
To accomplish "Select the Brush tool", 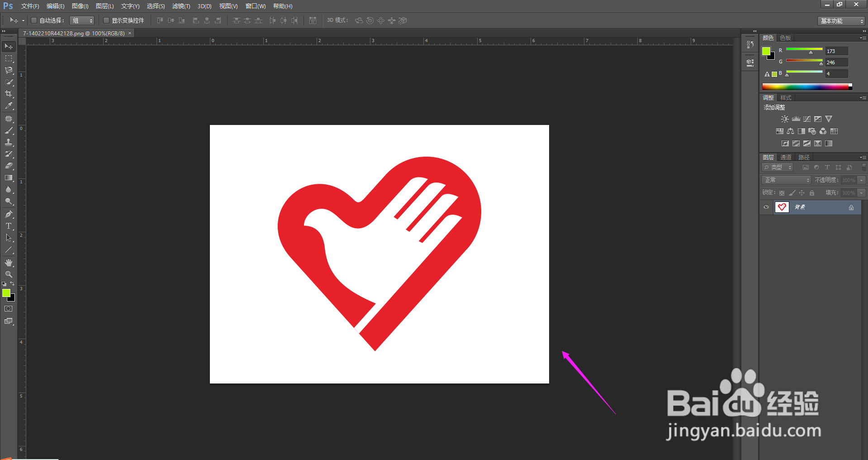I will click(x=9, y=130).
